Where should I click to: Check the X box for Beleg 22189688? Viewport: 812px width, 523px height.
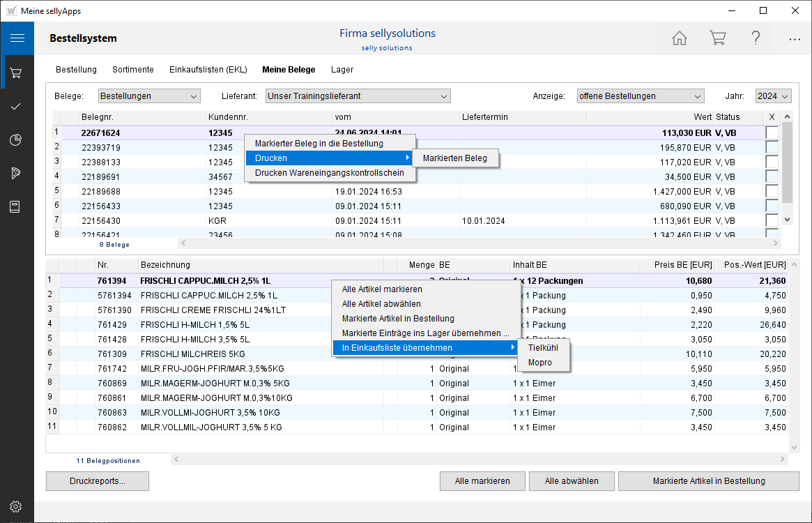pyautogui.click(x=772, y=191)
